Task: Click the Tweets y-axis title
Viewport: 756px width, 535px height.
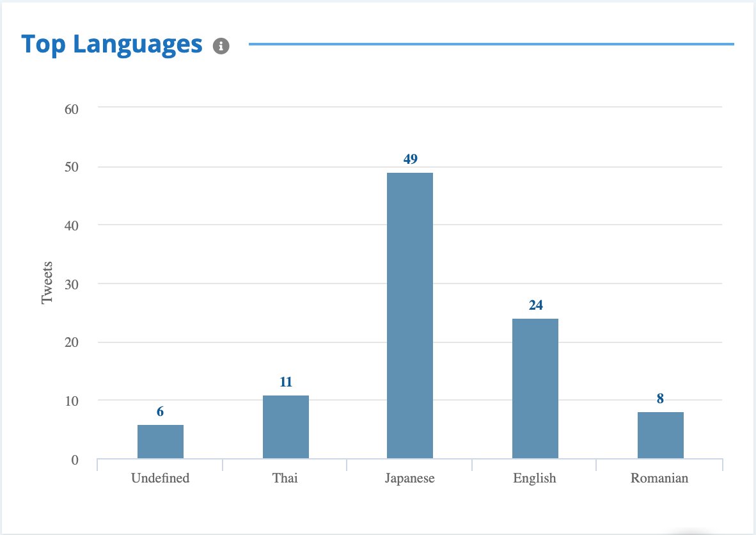Action: pyautogui.click(x=47, y=283)
